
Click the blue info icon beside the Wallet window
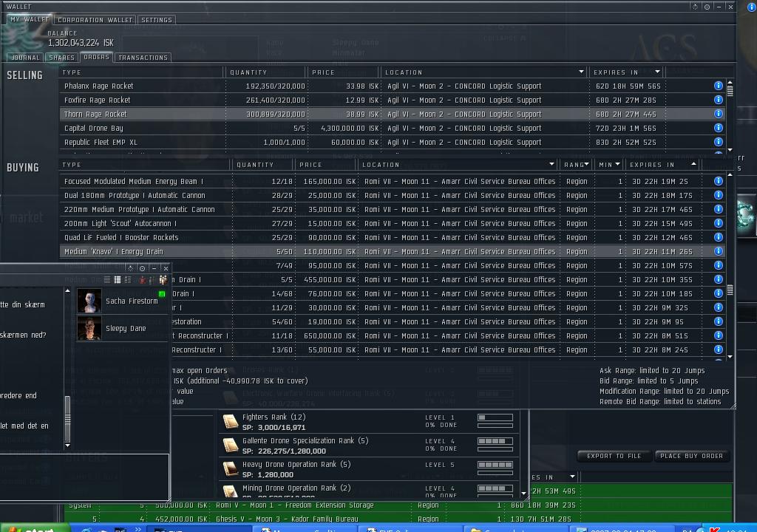pos(751,7)
